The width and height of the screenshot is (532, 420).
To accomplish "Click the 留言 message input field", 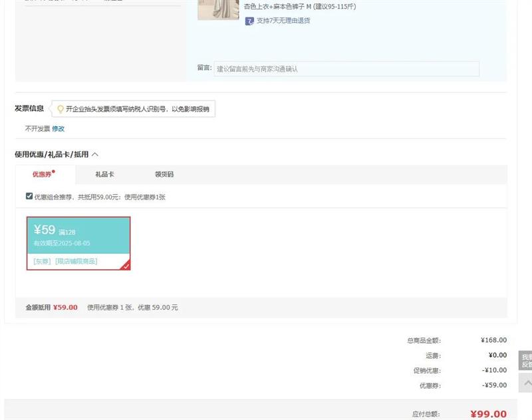I will pyautogui.click(x=346, y=68).
